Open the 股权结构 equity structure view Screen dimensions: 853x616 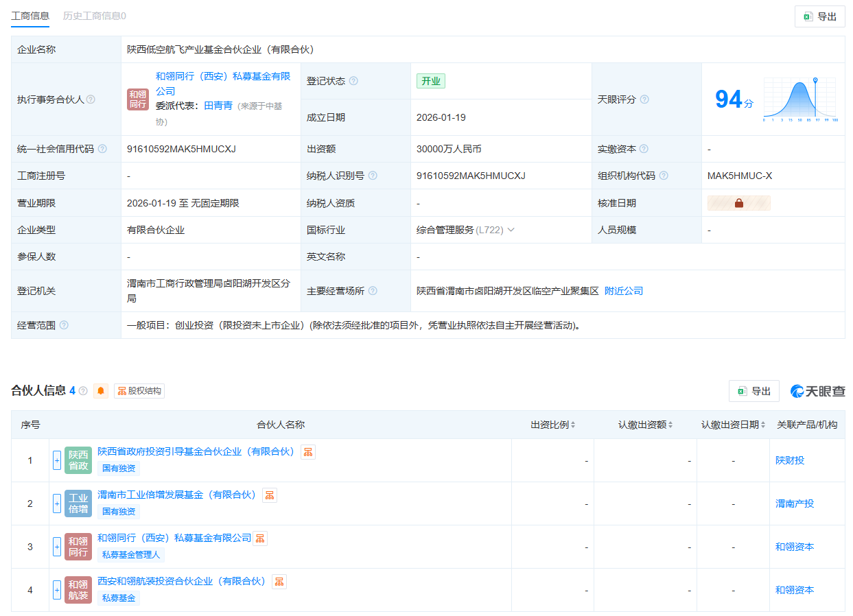[139, 391]
